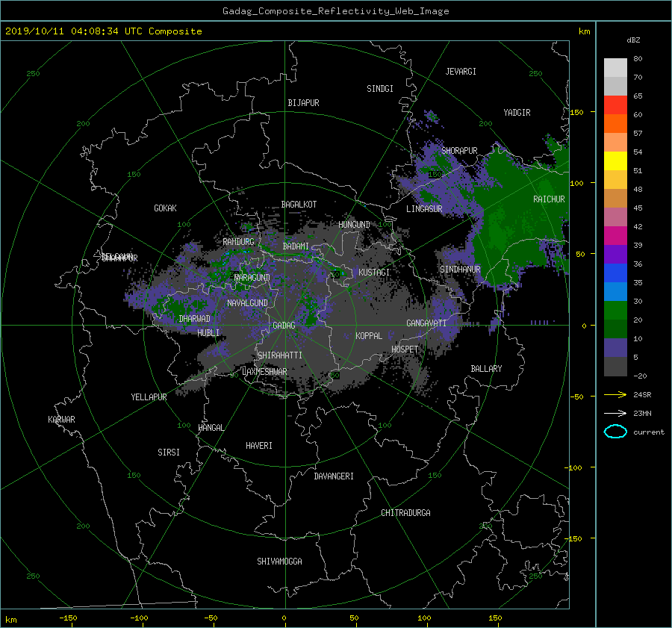The height and width of the screenshot is (628, 672).
Task: Click the SHIRAHATTI city label
Action: point(280,355)
